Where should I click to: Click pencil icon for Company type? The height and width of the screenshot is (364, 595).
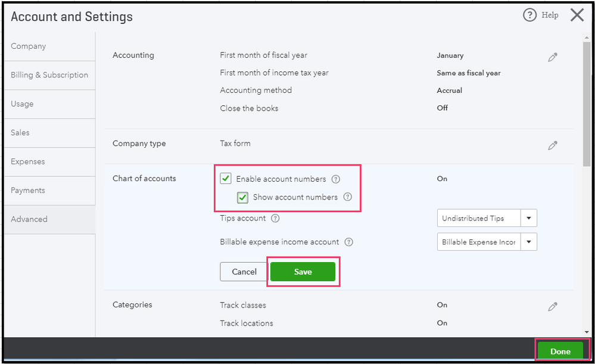click(553, 145)
